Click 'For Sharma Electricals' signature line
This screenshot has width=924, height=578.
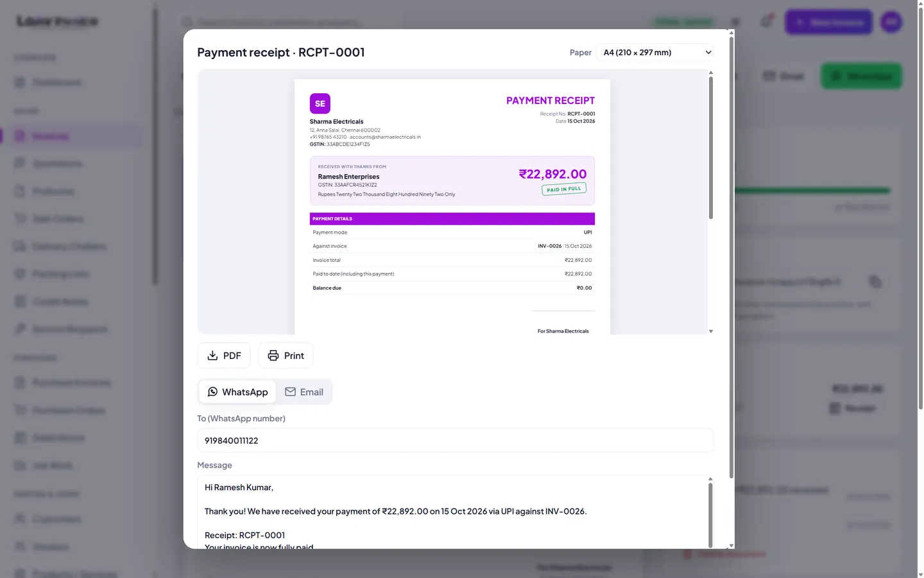563,331
